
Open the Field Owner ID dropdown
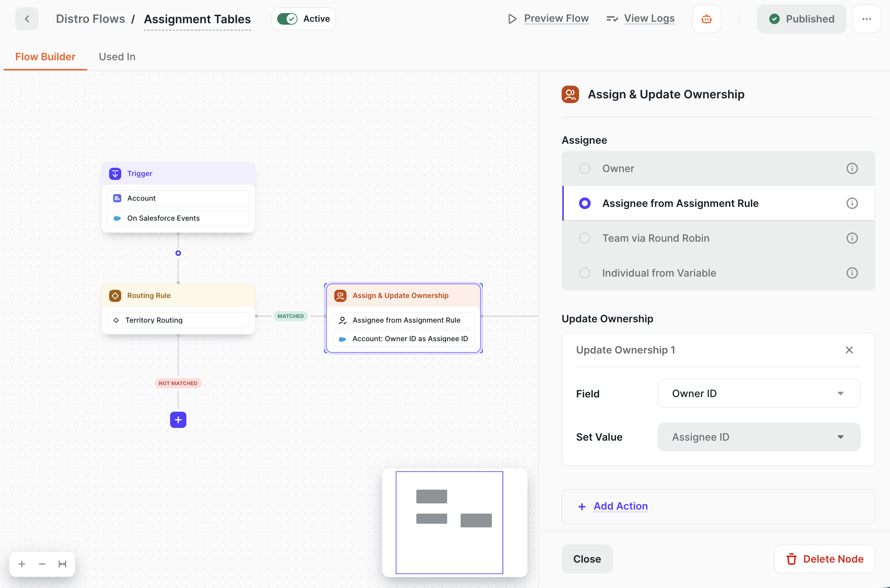[x=758, y=393]
